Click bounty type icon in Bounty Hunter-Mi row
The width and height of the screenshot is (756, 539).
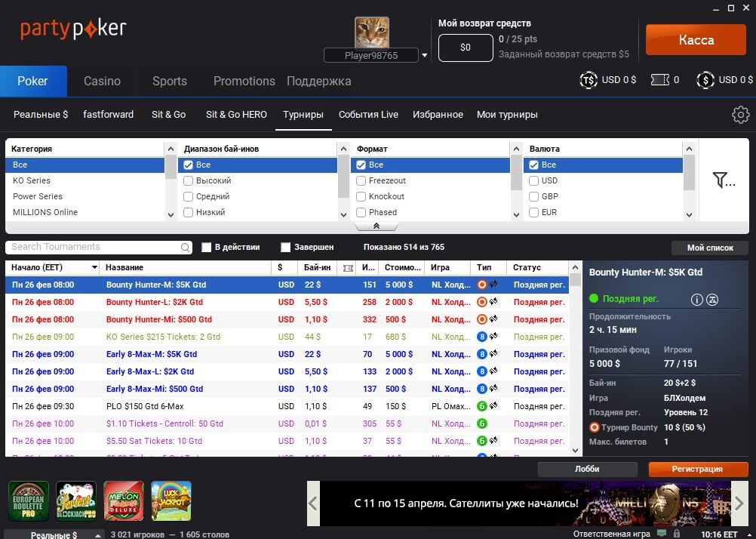[x=481, y=319]
